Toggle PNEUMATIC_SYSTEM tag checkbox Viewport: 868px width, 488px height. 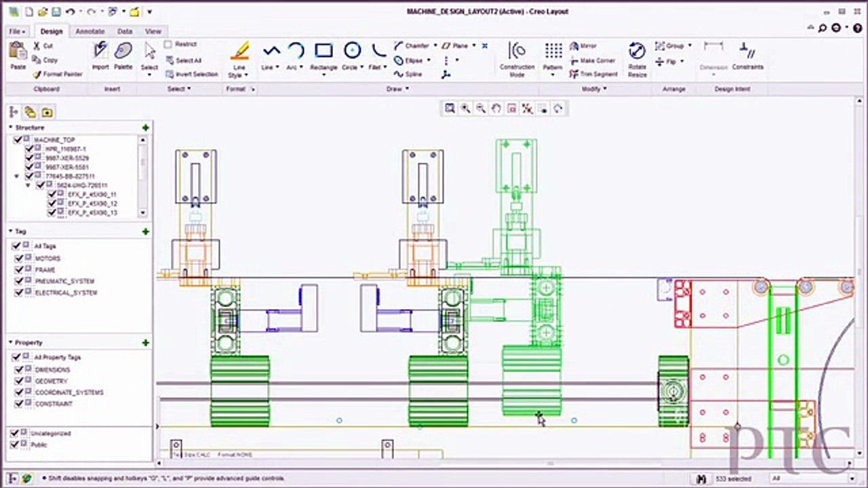pyautogui.click(x=18, y=281)
